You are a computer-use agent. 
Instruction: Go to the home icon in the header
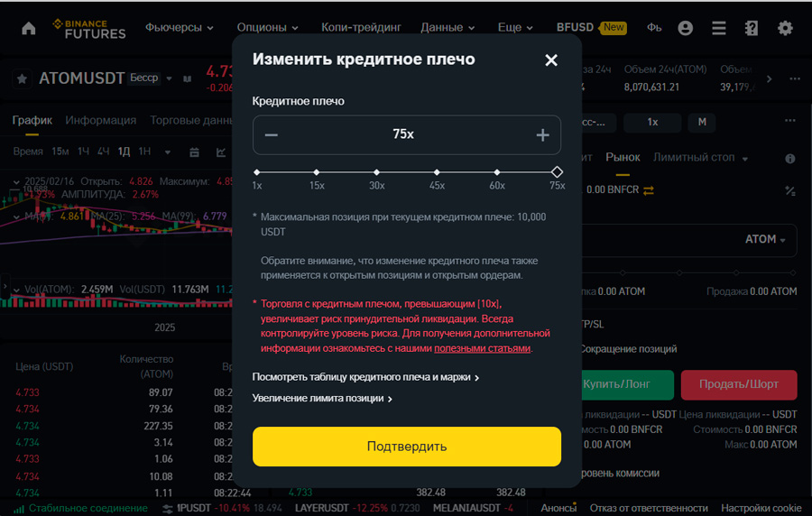(29, 28)
